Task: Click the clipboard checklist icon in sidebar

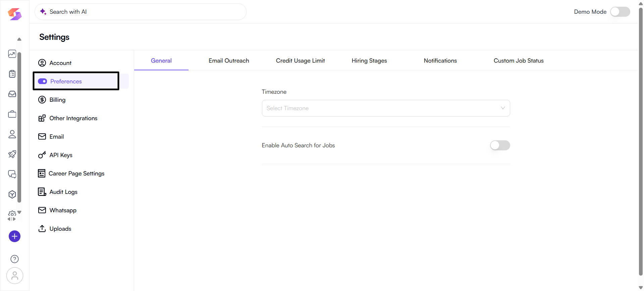Action: pyautogui.click(x=12, y=74)
